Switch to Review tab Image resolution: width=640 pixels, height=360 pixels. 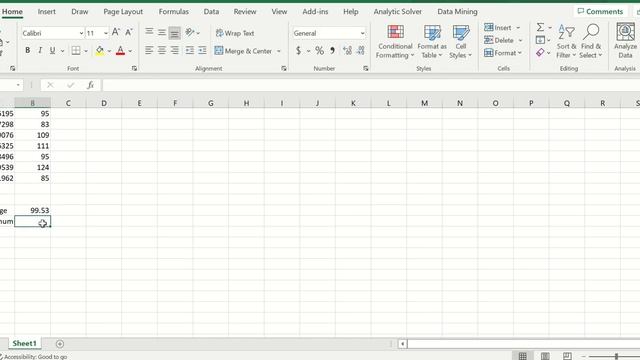[x=245, y=11]
